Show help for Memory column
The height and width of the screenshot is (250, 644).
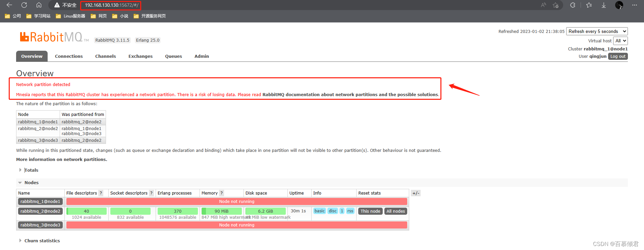coord(221,193)
